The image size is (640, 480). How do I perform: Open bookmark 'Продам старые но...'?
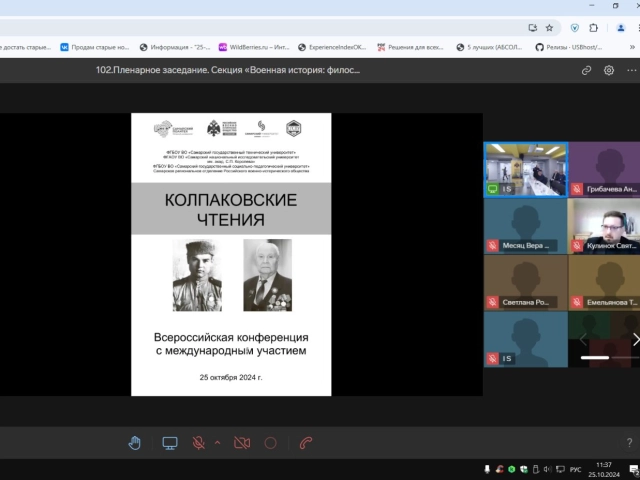point(95,47)
